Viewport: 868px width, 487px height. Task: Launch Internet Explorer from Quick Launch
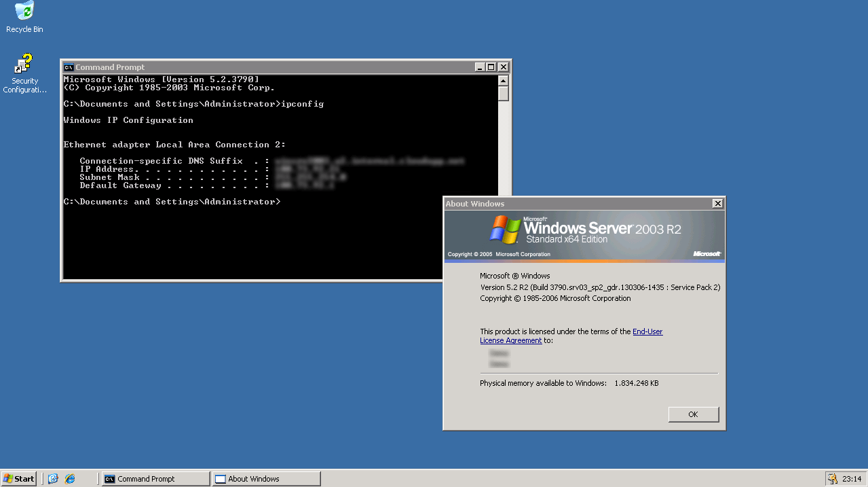[70, 479]
